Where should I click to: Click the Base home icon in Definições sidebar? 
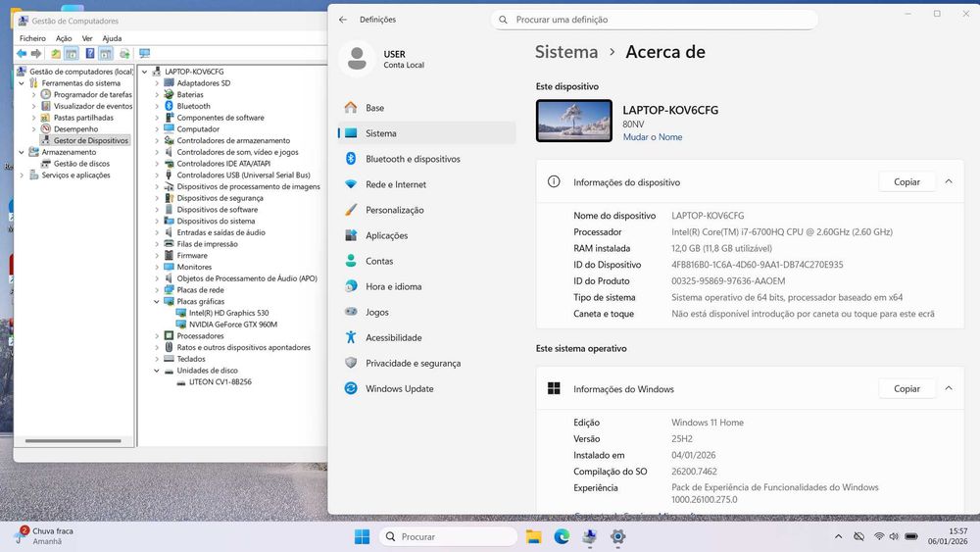(351, 108)
